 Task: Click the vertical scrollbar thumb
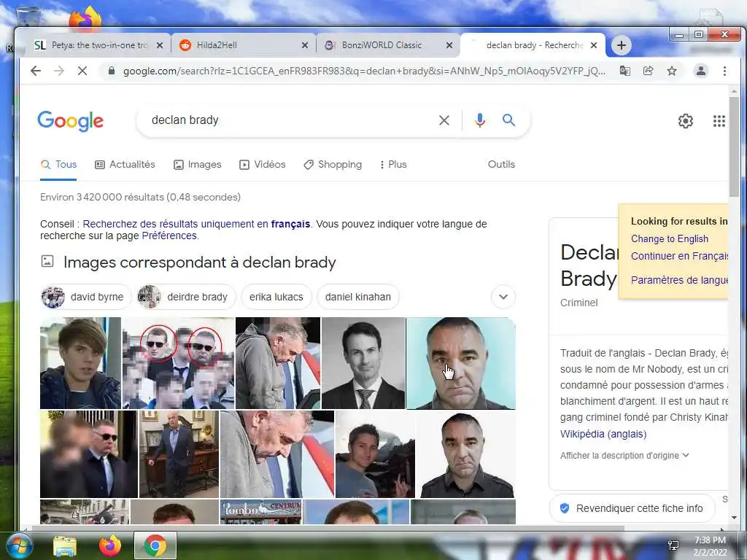click(x=734, y=146)
